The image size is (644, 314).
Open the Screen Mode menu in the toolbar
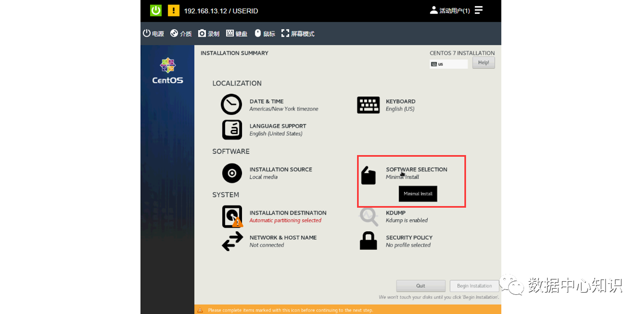pos(298,34)
